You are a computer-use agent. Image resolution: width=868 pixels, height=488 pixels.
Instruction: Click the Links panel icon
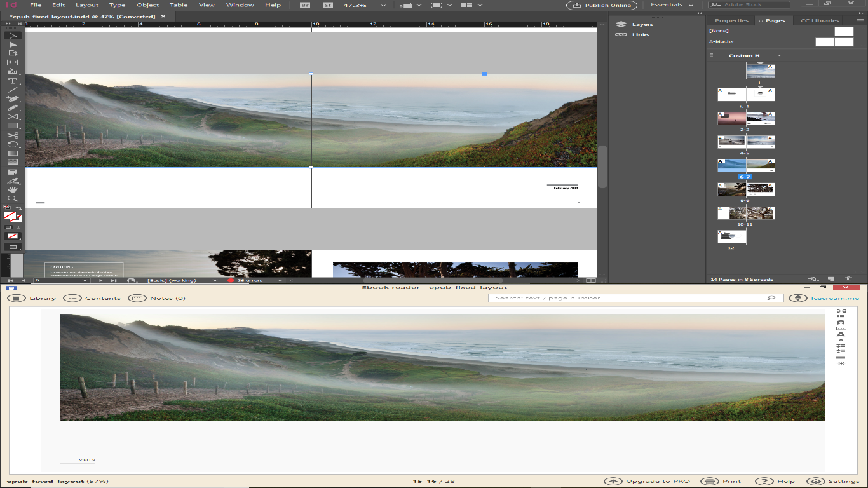(x=621, y=34)
